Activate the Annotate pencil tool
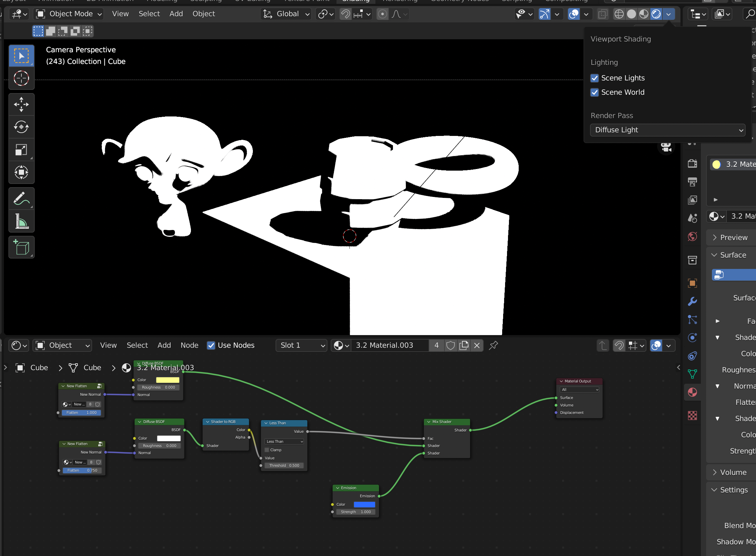The width and height of the screenshot is (756, 556). coord(21,198)
